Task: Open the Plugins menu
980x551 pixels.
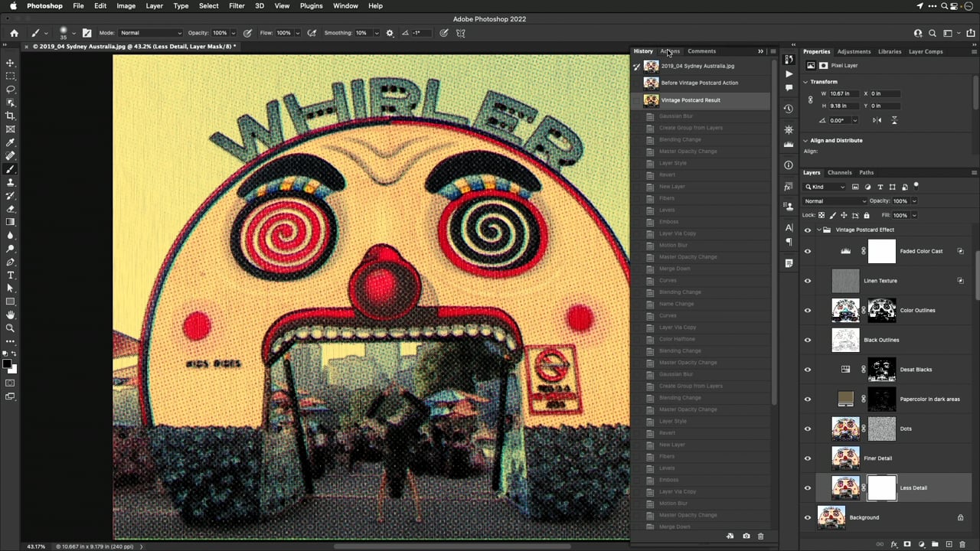Action: [x=311, y=5]
